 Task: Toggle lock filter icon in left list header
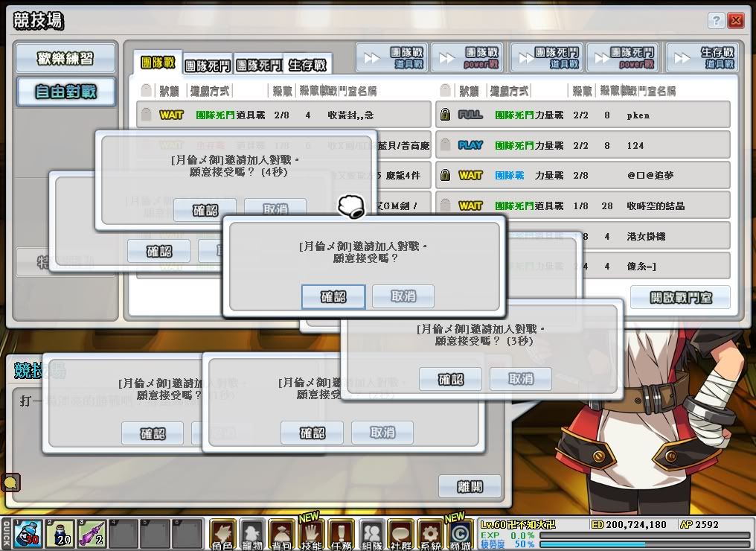coord(147,91)
